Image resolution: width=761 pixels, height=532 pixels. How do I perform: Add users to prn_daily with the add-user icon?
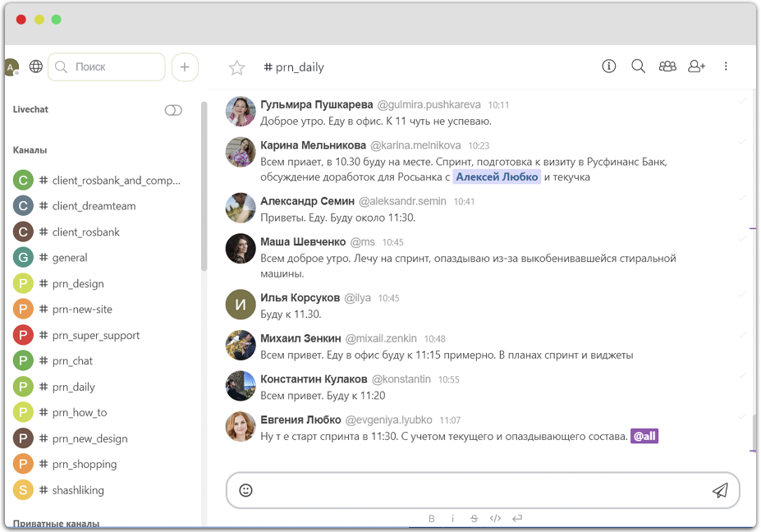[x=696, y=66]
